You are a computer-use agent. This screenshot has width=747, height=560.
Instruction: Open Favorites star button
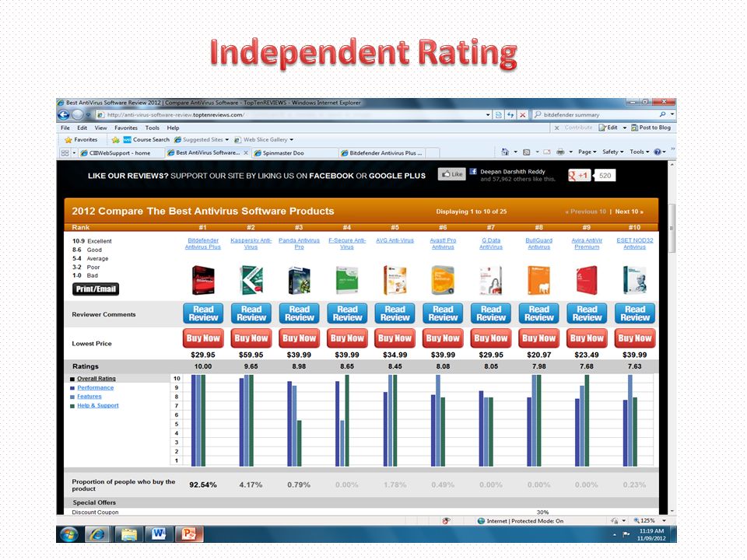(x=81, y=139)
